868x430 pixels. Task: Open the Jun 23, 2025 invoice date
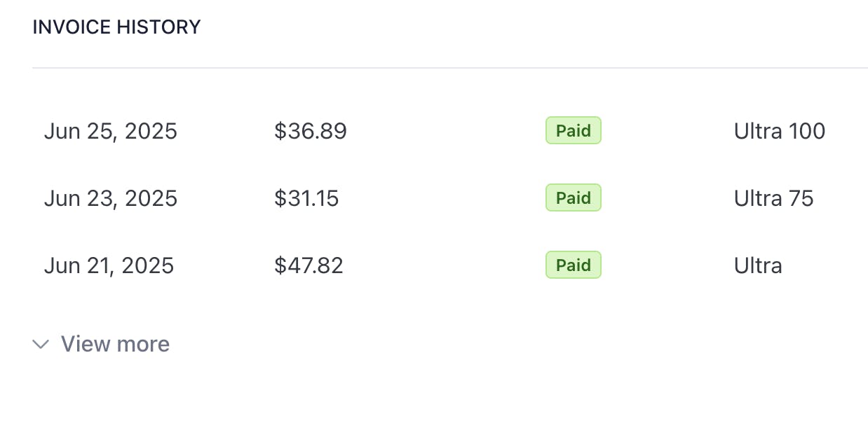[111, 198]
